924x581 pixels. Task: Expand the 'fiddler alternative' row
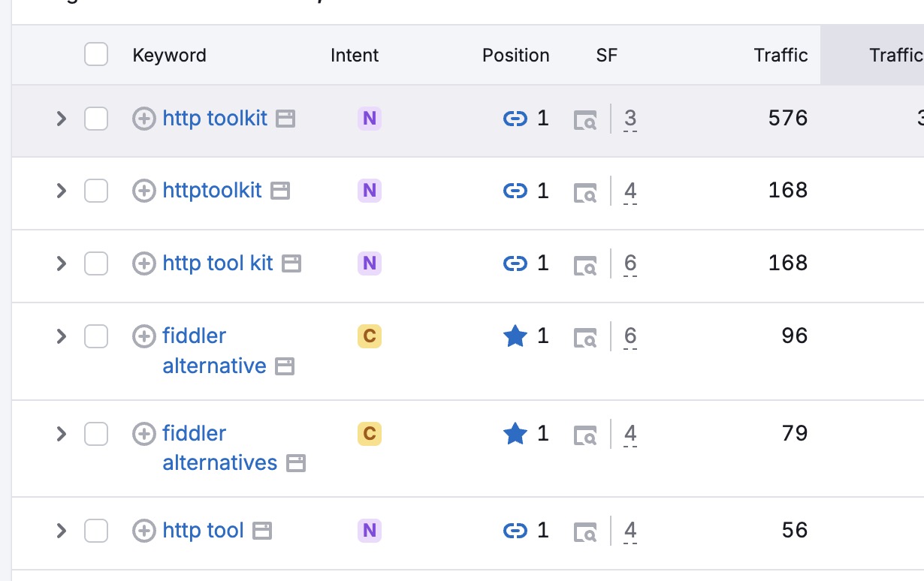pyautogui.click(x=62, y=336)
